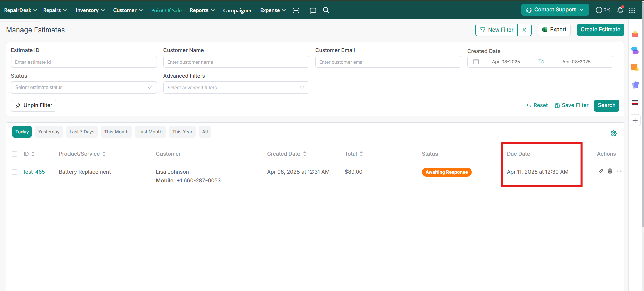Open the Select advanced filters dropdown

[x=236, y=88]
